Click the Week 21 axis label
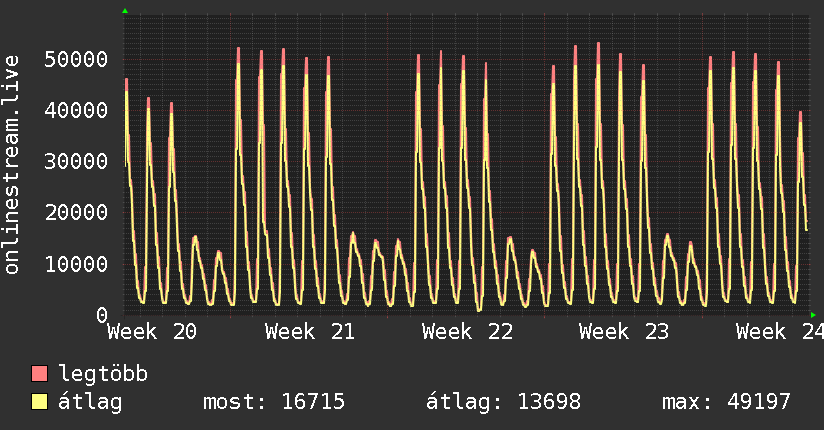 click(310, 332)
